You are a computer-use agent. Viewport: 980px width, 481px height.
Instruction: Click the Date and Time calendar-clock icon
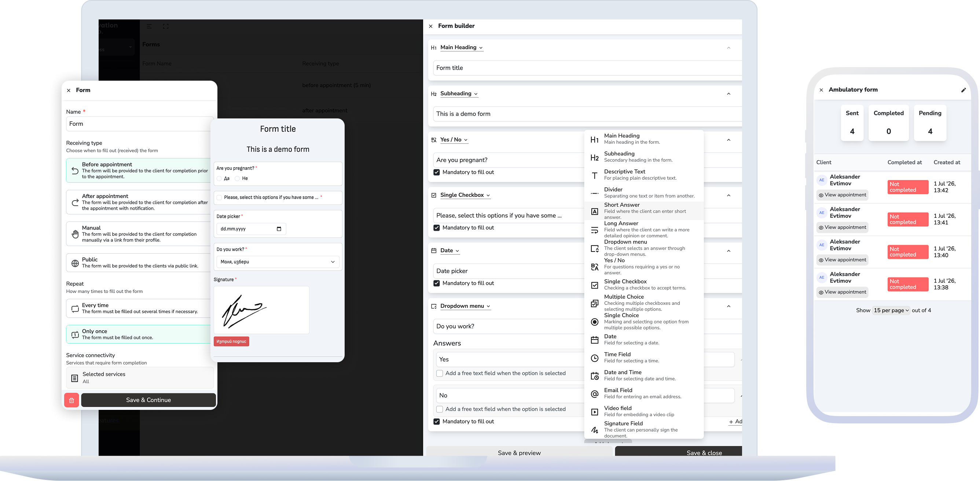(x=594, y=376)
